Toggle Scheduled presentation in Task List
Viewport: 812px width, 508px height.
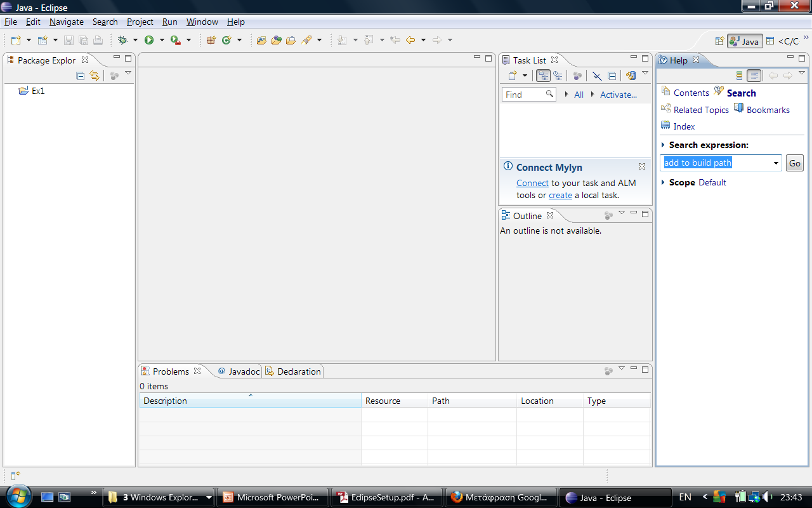click(558, 76)
